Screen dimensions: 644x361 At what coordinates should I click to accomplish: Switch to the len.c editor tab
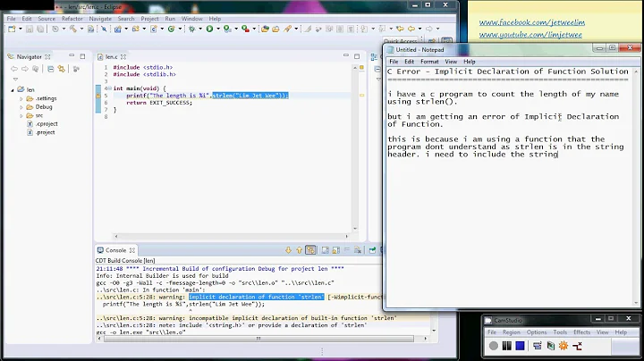111,56
